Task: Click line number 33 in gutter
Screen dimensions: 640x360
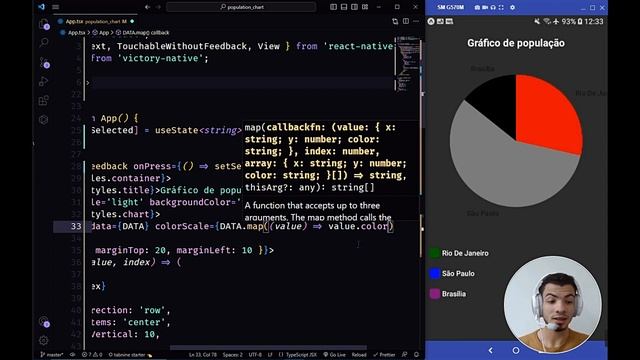Action: pos(76,226)
